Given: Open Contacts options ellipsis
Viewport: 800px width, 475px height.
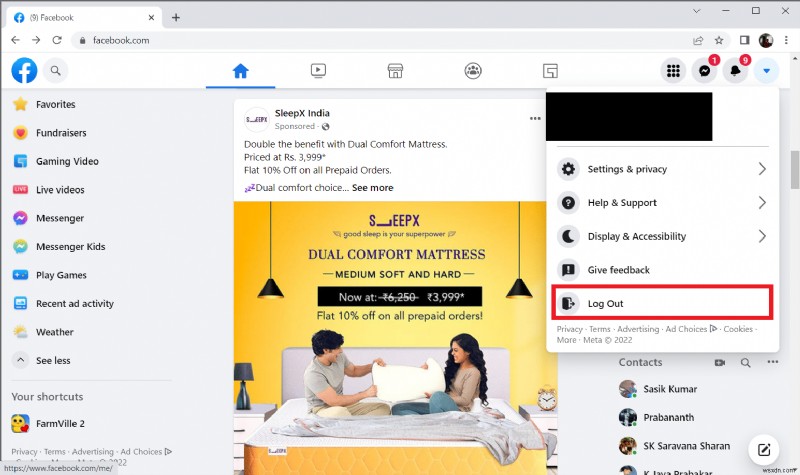Looking at the screenshot, I should [x=773, y=362].
